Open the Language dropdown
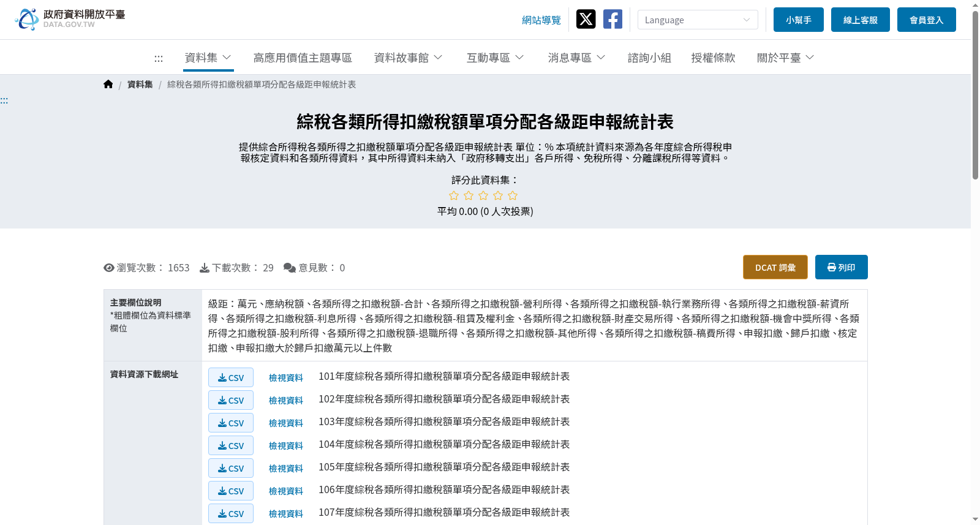The image size is (980, 525). click(x=698, y=20)
